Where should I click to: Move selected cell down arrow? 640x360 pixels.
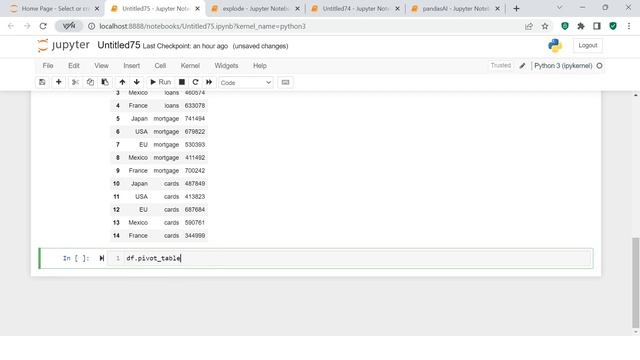(x=137, y=82)
